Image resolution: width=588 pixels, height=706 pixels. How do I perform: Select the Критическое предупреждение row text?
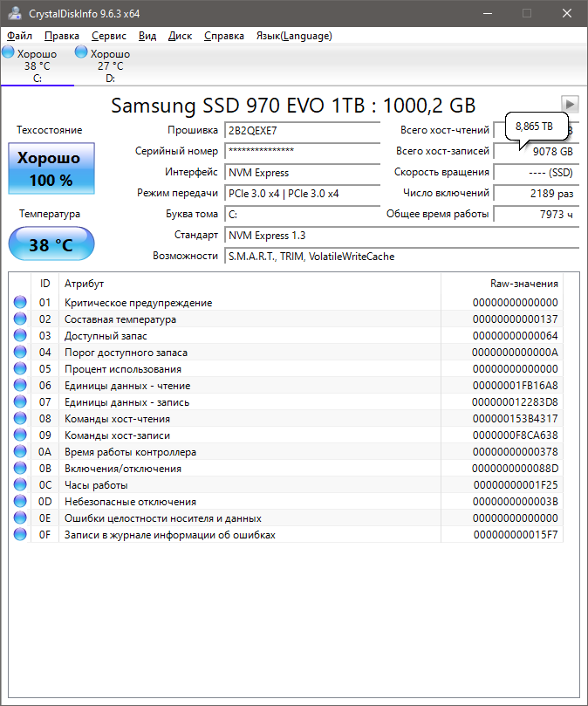138,303
